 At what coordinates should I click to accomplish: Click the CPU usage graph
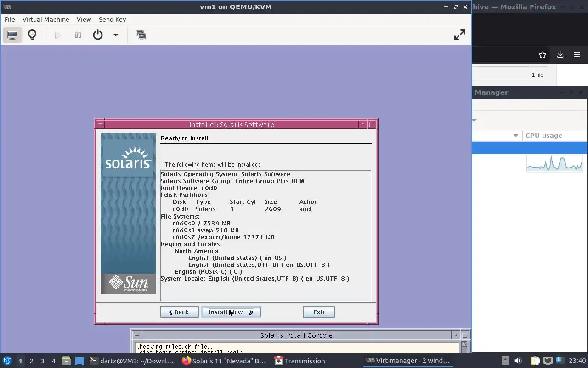coord(554,164)
